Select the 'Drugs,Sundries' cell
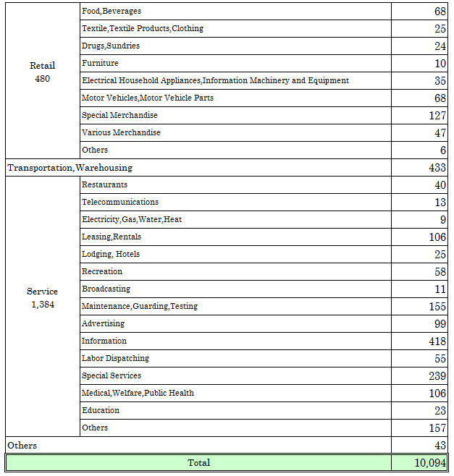The height and width of the screenshot is (476, 454). (x=235, y=46)
